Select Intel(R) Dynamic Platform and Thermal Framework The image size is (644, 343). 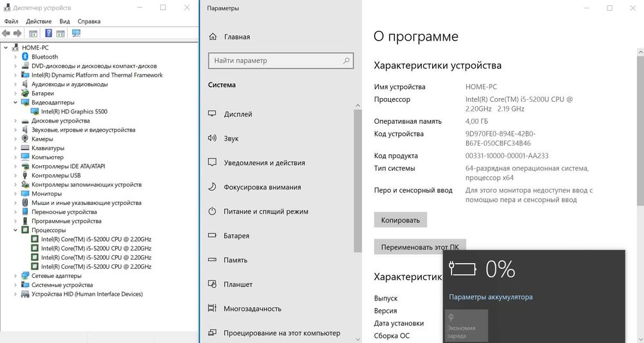click(97, 75)
